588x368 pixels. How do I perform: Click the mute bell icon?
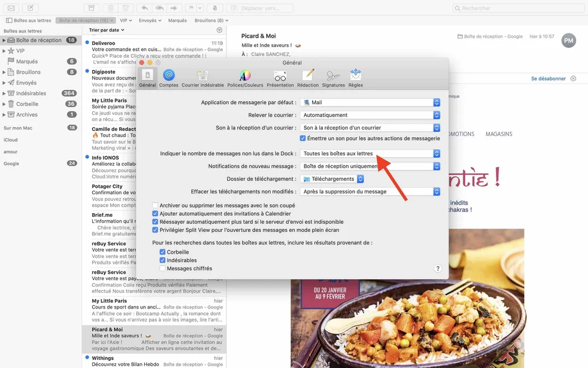point(215,8)
